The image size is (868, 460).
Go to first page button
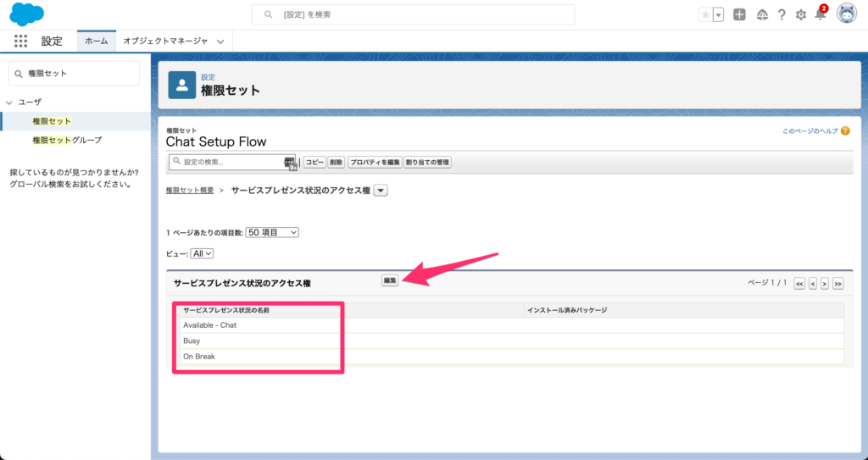click(799, 284)
